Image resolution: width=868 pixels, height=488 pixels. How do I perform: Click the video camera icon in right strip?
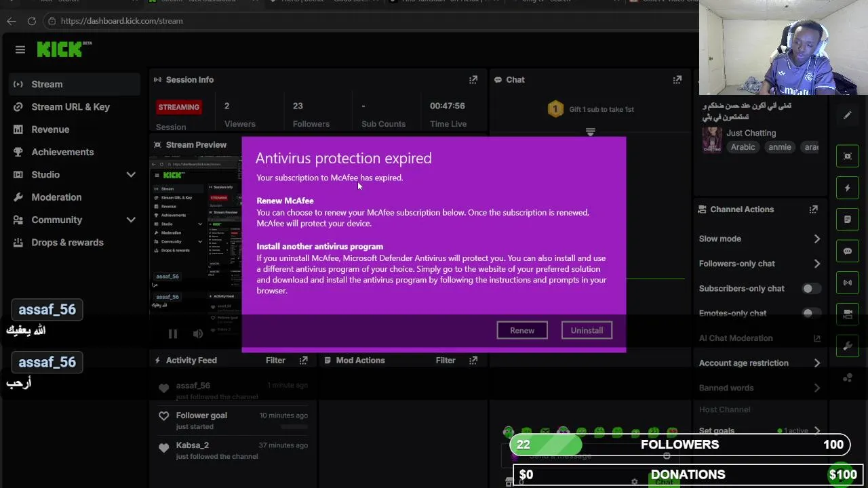point(848,314)
